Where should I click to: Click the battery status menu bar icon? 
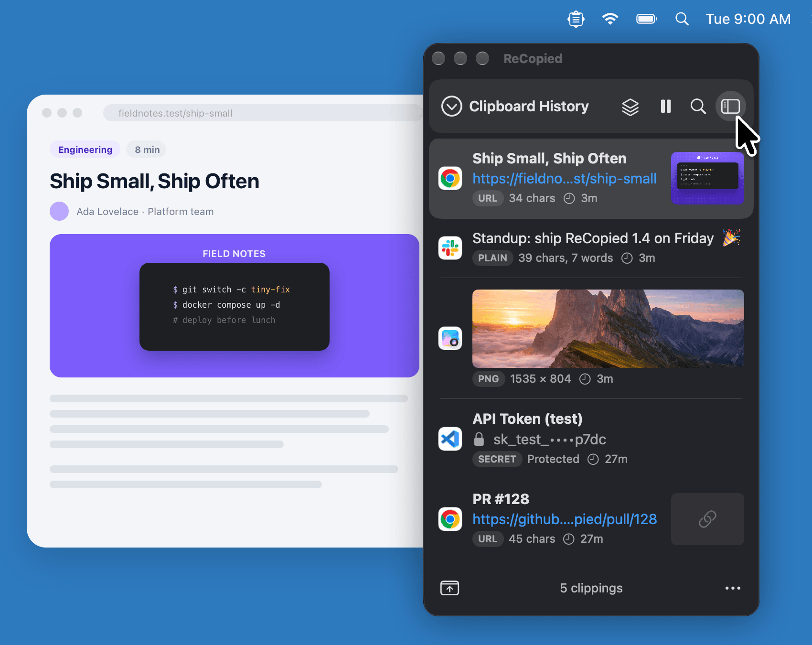tap(647, 19)
